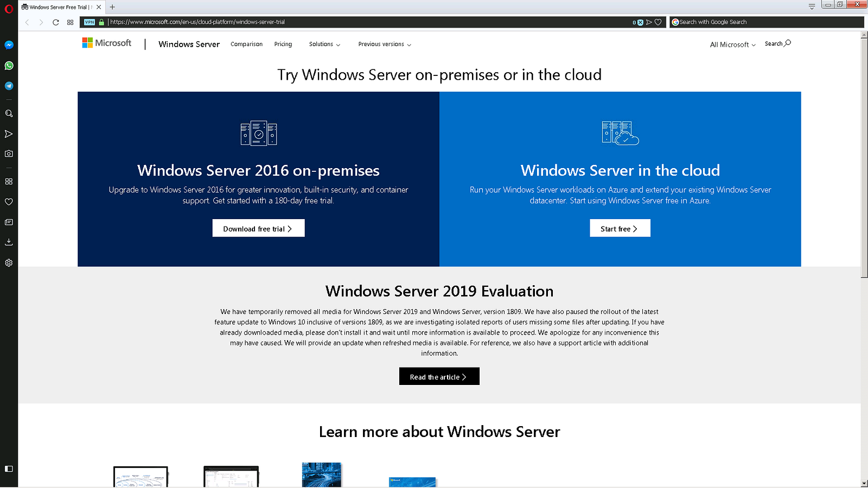Open downloads from the sidebar
Screen dimensions: 868x488
click(9, 242)
